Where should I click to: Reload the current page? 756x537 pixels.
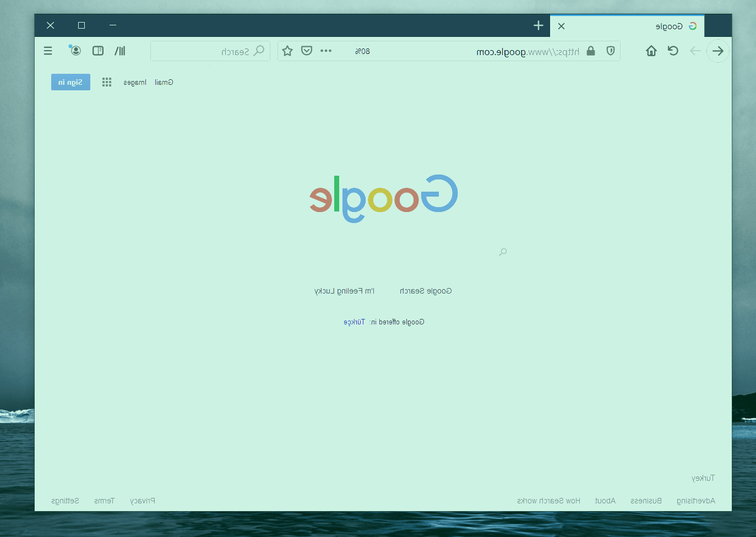pyautogui.click(x=673, y=51)
